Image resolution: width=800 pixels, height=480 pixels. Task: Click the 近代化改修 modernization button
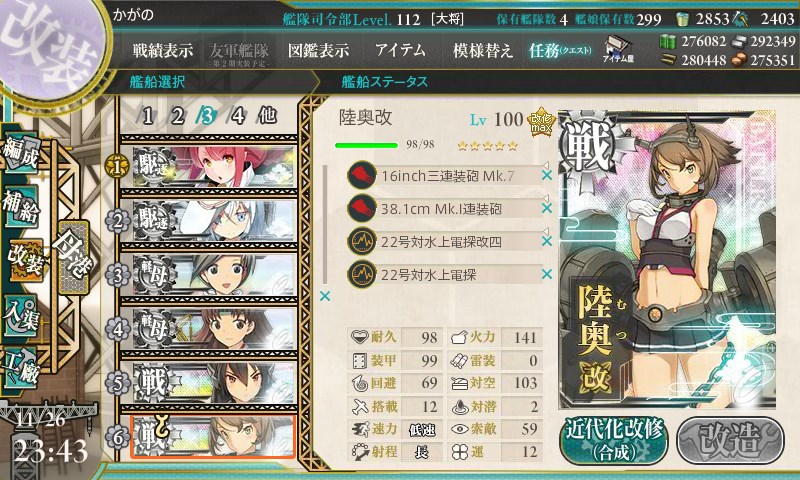tap(614, 441)
